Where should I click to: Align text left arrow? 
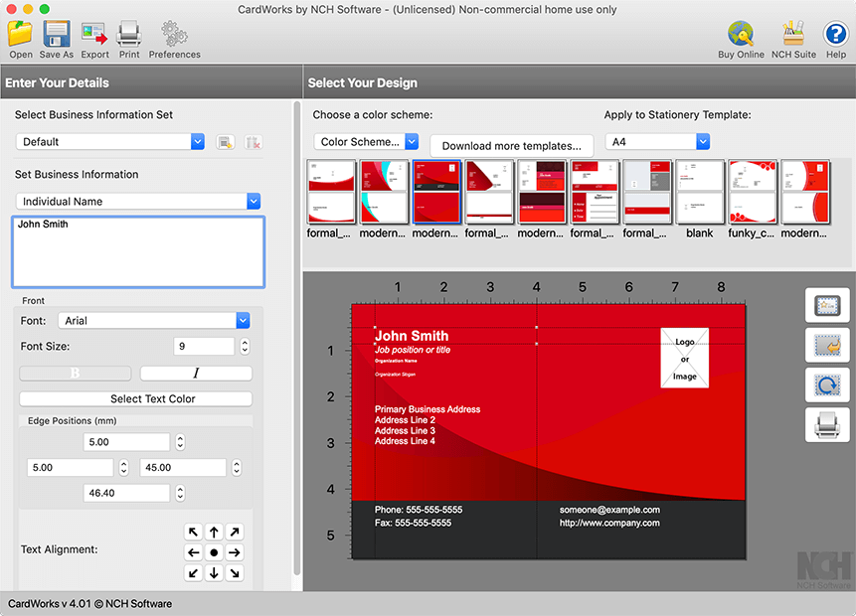tap(193, 552)
